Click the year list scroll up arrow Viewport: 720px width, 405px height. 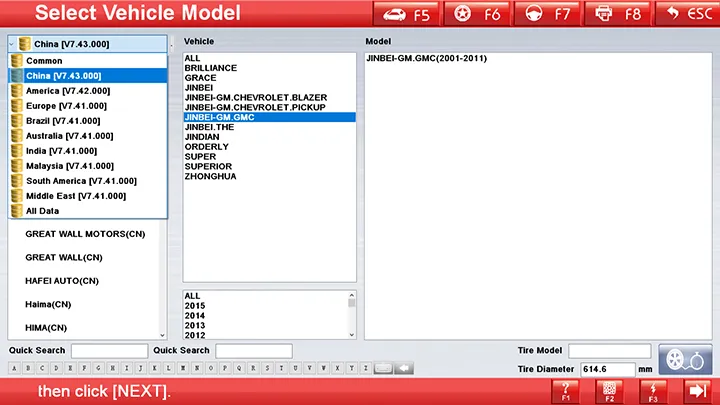[352, 295]
